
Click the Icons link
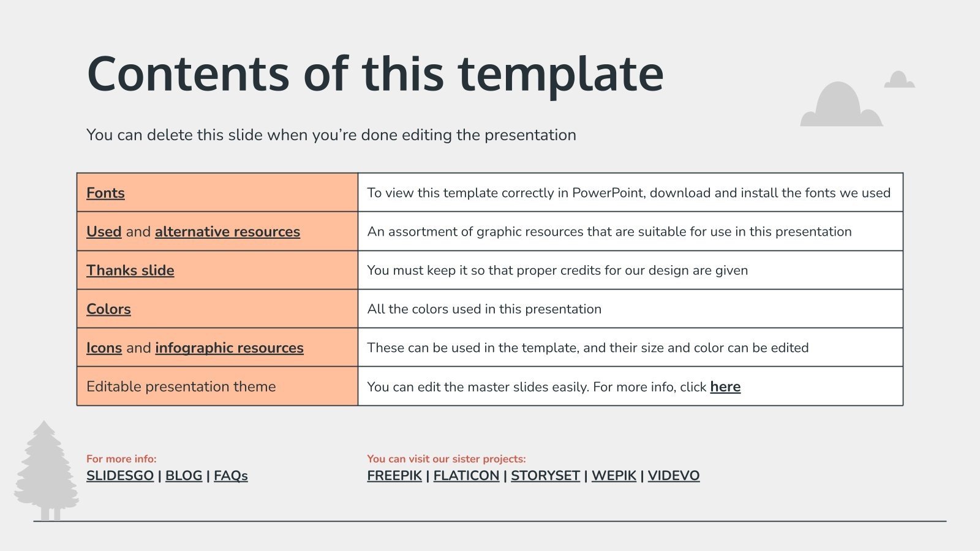click(104, 348)
